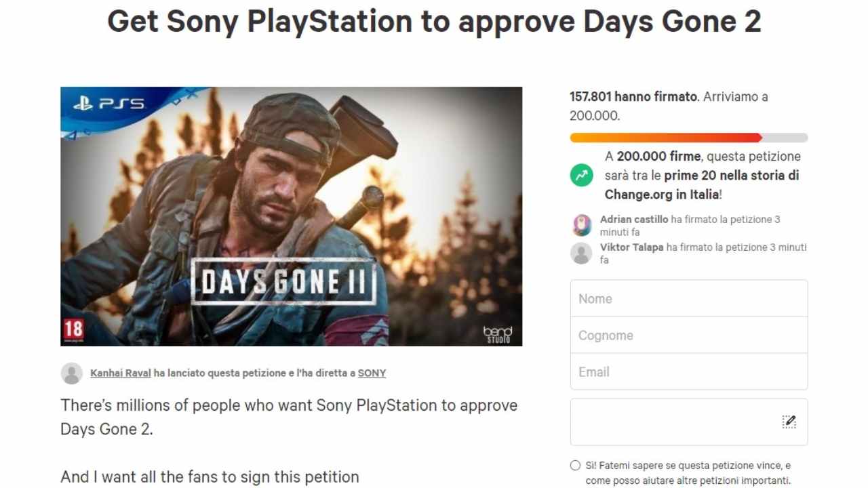Click the Days Gone II petition image

[291, 216]
